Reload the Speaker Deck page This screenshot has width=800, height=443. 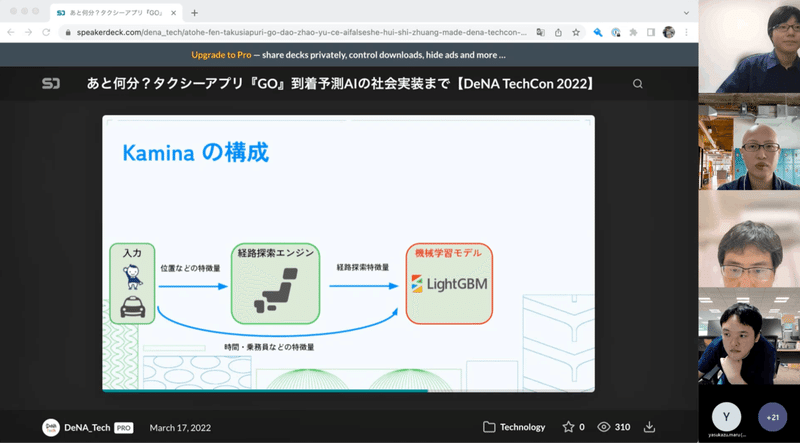click(46, 32)
